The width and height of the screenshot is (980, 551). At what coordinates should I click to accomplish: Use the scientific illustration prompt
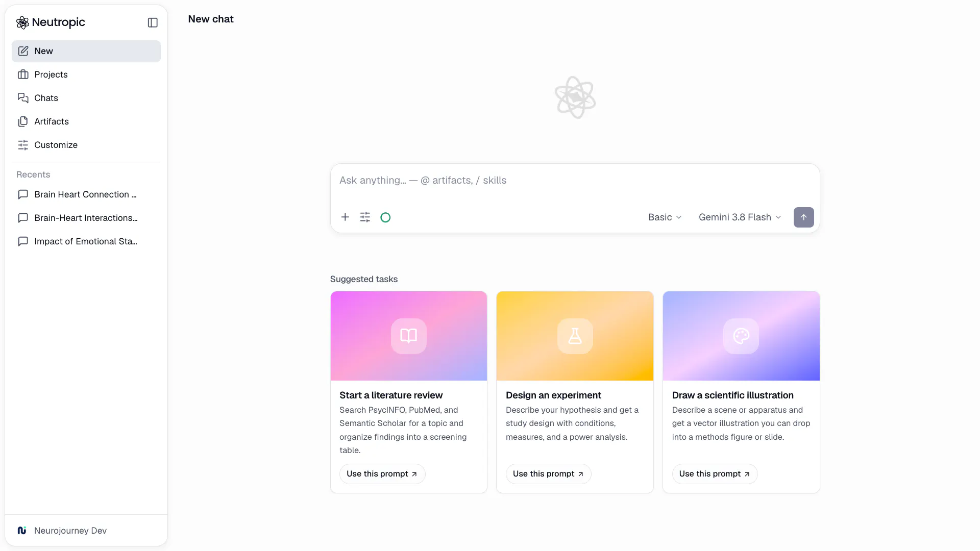click(x=715, y=474)
